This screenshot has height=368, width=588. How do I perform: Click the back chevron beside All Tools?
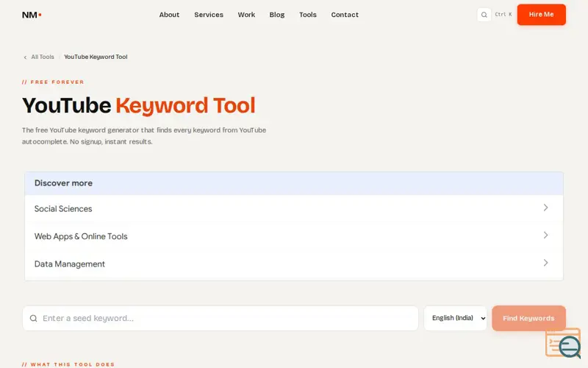click(x=25, y=57)
